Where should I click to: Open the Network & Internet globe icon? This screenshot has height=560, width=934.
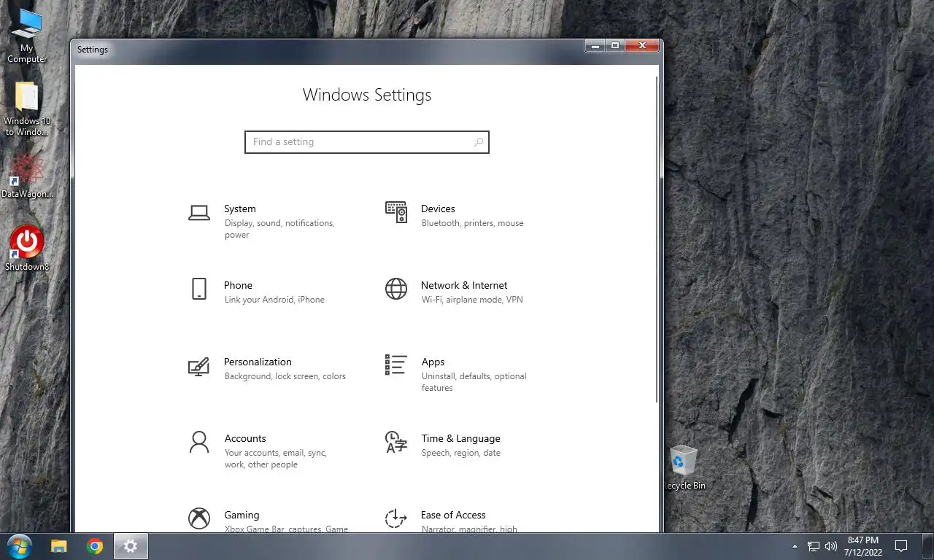(396, 289)
